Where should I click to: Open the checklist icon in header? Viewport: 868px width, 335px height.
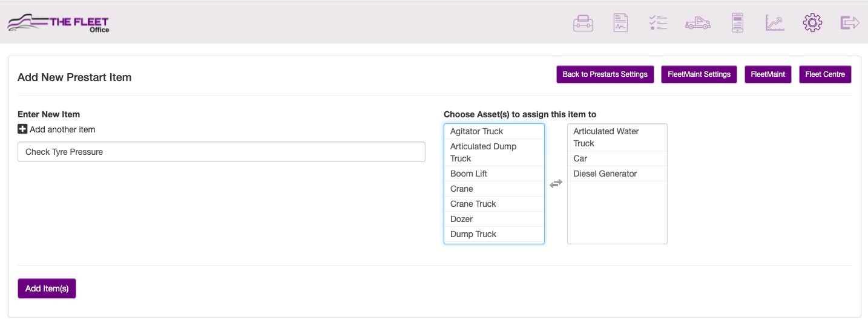coord(658,23)
